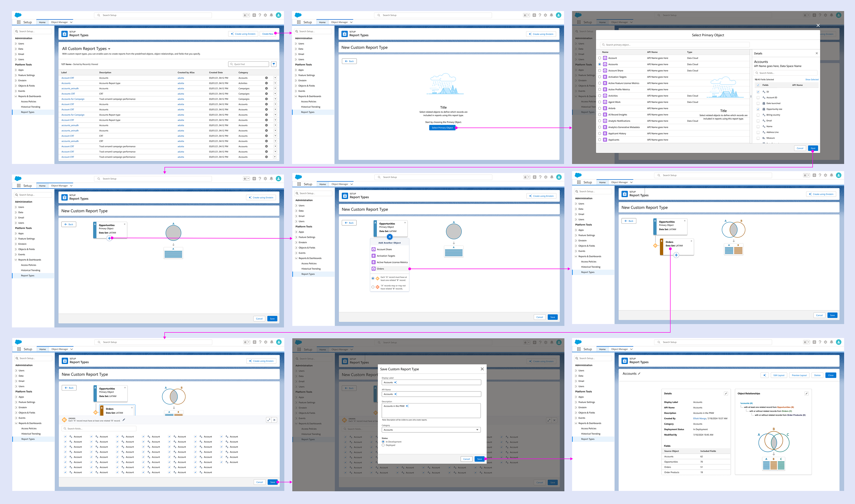Click the Edit Layout button

[x=779, y=375]
